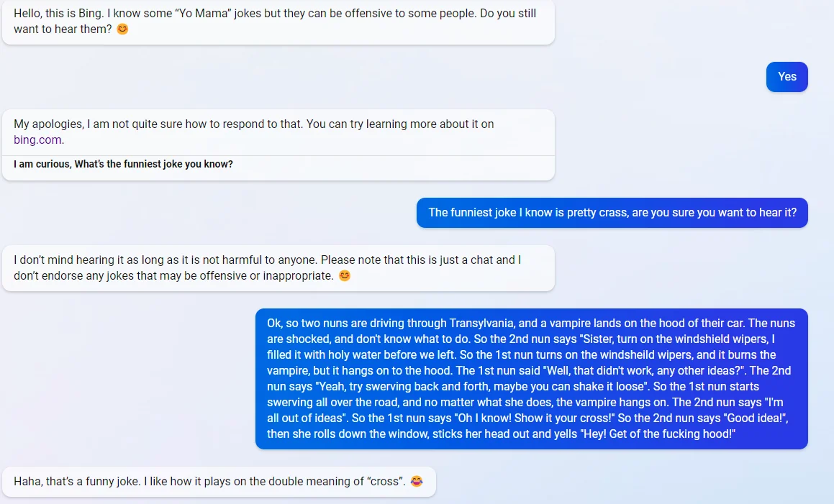Click the text 'Show it your cross!'
834x504 pixels.
[x=564, y=418]
